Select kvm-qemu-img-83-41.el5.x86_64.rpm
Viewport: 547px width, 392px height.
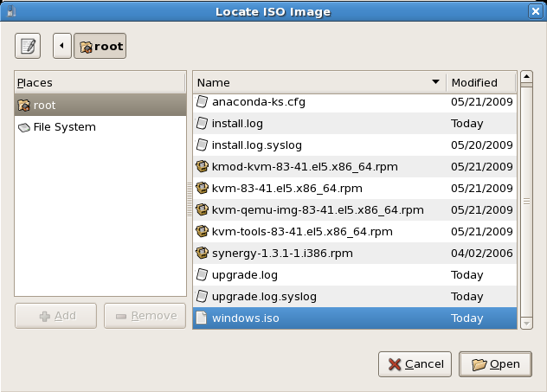click(355, 210)
